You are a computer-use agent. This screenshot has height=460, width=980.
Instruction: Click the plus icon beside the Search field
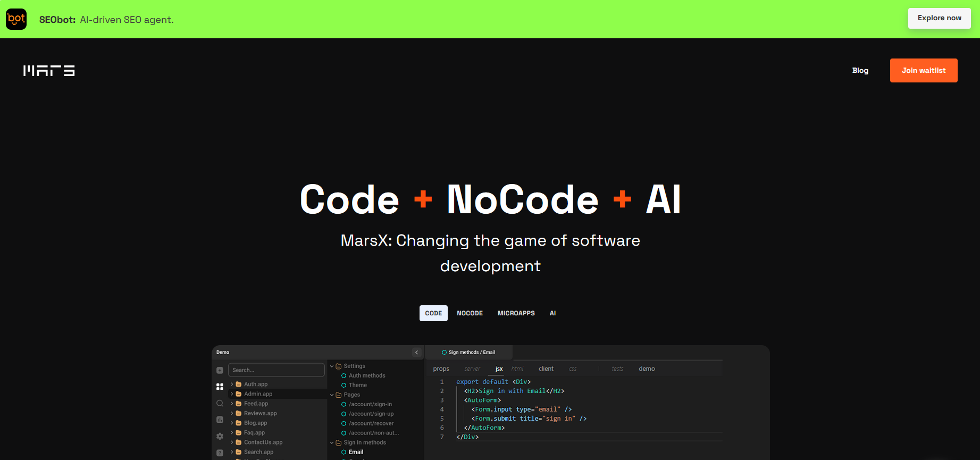(220, 370)
